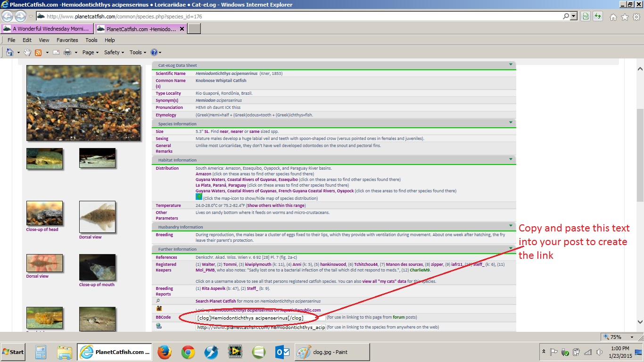Click 'Show others within this range' link

coord(276,206)
